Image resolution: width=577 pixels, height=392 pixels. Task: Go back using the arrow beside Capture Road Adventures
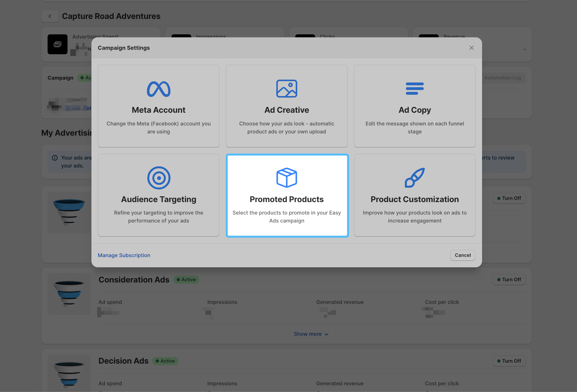(x=50, y=16)
